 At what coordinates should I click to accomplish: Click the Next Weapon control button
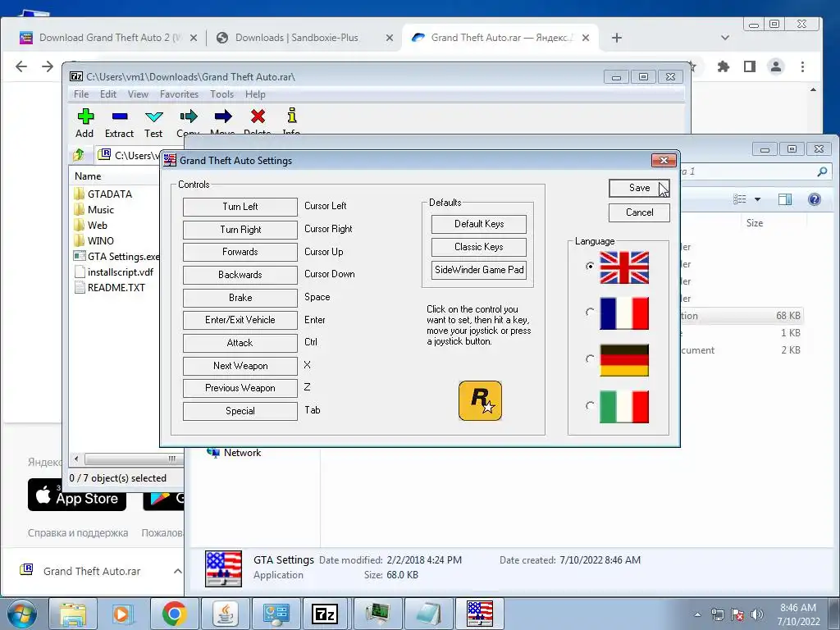click(x=240, y=366)
